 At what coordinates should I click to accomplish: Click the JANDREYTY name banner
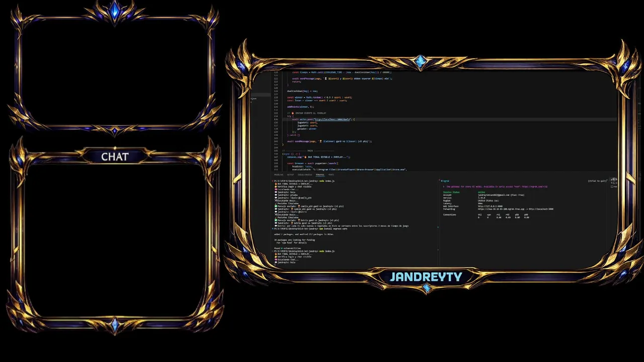[x=426, y=277]
